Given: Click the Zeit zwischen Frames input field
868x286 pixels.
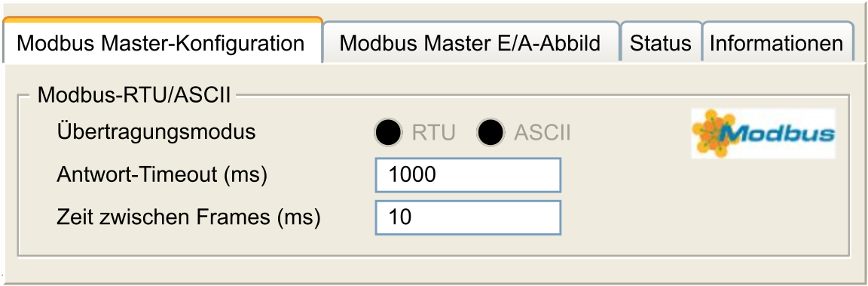Looking at the screenshot, I should [x=469, y=217].
